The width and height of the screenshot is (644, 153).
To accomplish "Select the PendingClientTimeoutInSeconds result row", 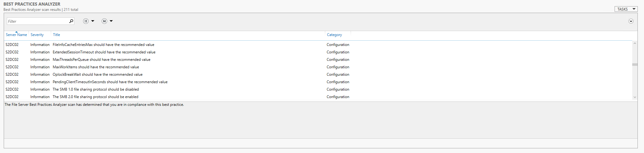I will tap(110, 82).
